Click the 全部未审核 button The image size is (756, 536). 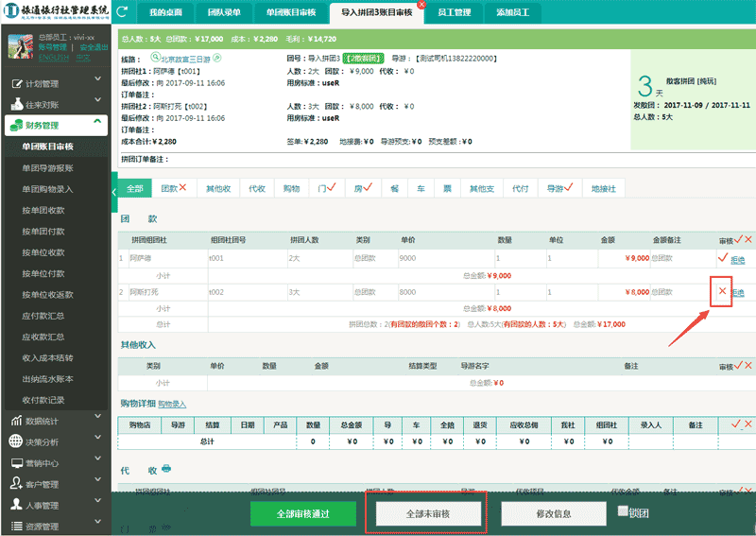pyautogui.click(x=428, y=514)
